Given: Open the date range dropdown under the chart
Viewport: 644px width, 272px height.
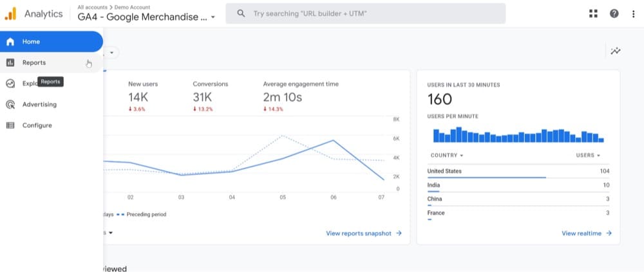Looking at the screenshot, I should click(x=108, y=233).
